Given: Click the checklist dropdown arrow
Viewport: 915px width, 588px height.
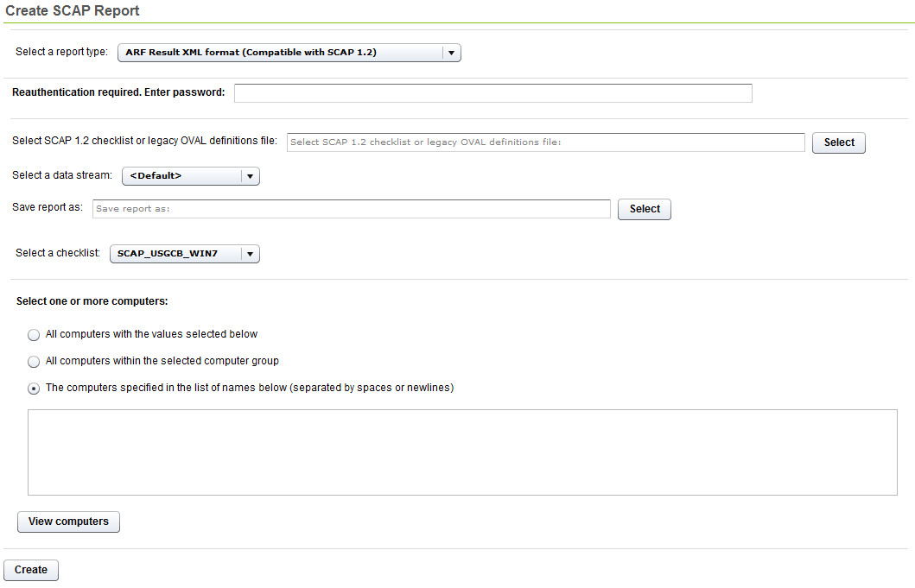Looking at the screenshot, I should click(x=250, y=253).
